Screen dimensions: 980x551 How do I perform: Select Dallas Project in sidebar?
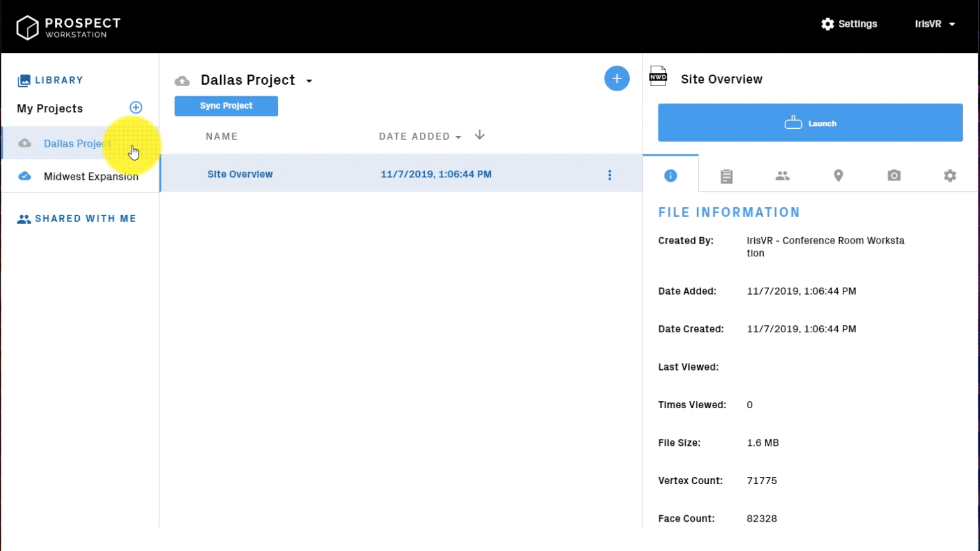[x=80, y=143]
